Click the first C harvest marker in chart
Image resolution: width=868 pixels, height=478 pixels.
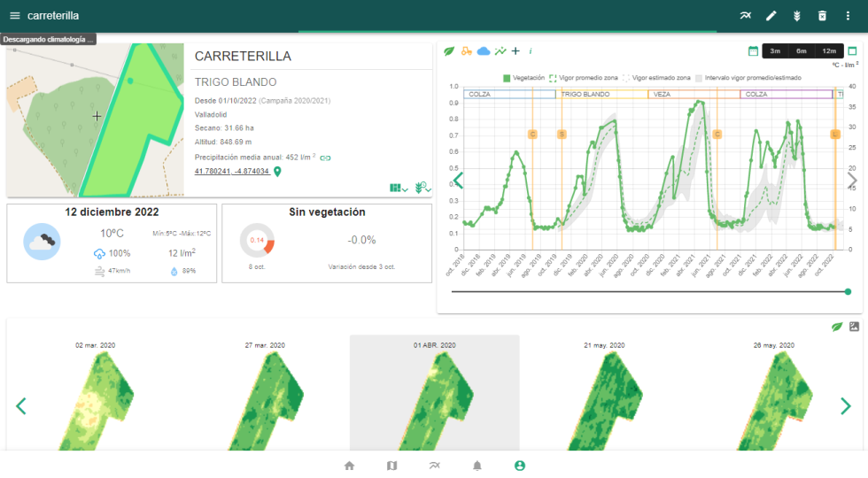532,135
